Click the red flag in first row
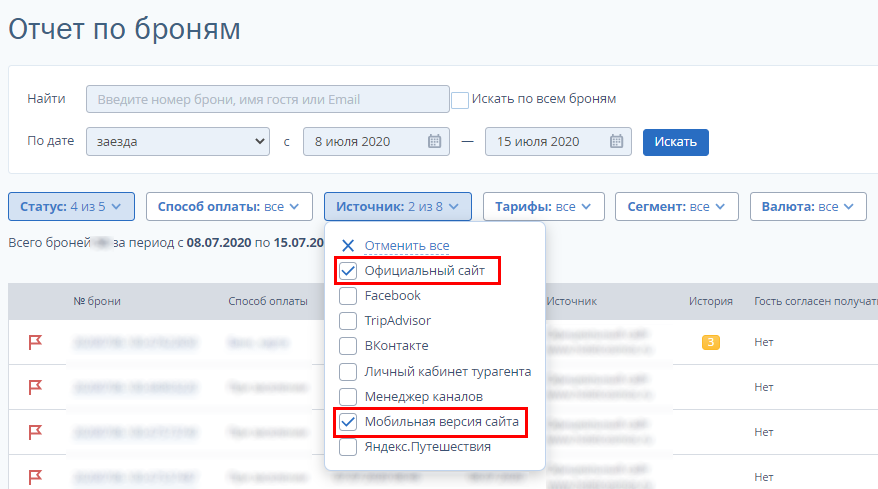878x489 pixels. (35, 342)
